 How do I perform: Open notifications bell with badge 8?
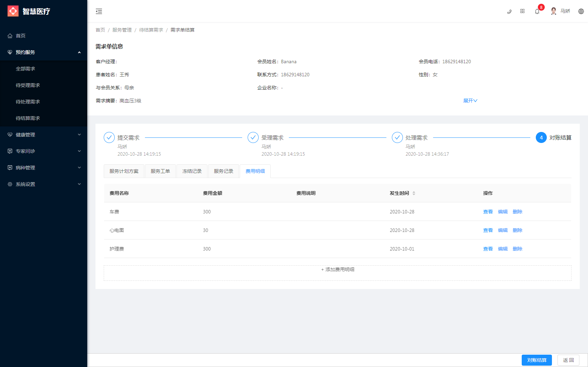(x=537, y=11)
